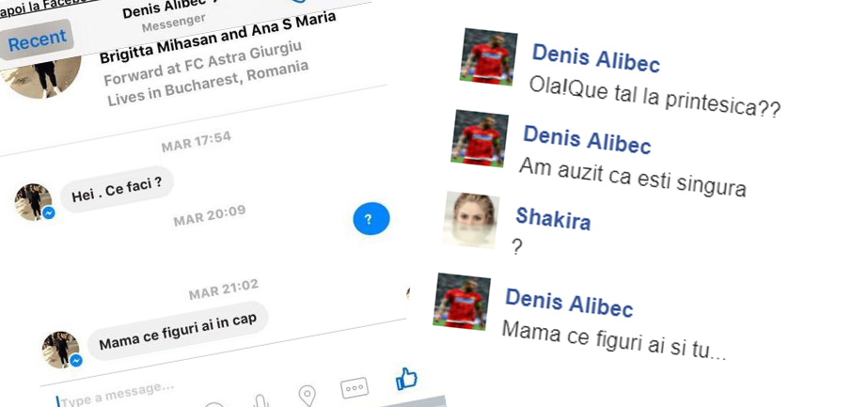Viewport: 868px width, 407px height.
Task: Select the "Mama ce figuri ai in cap" bubble
Action: coord(178,331)
